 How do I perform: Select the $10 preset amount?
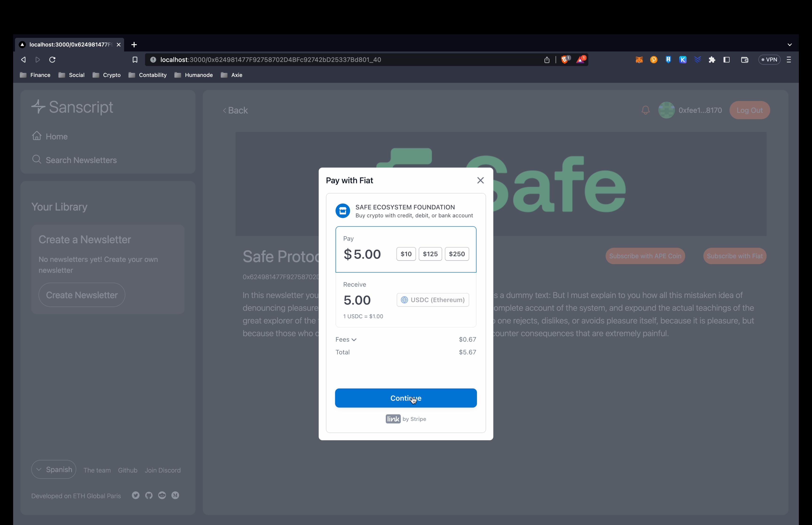(406, 254)
